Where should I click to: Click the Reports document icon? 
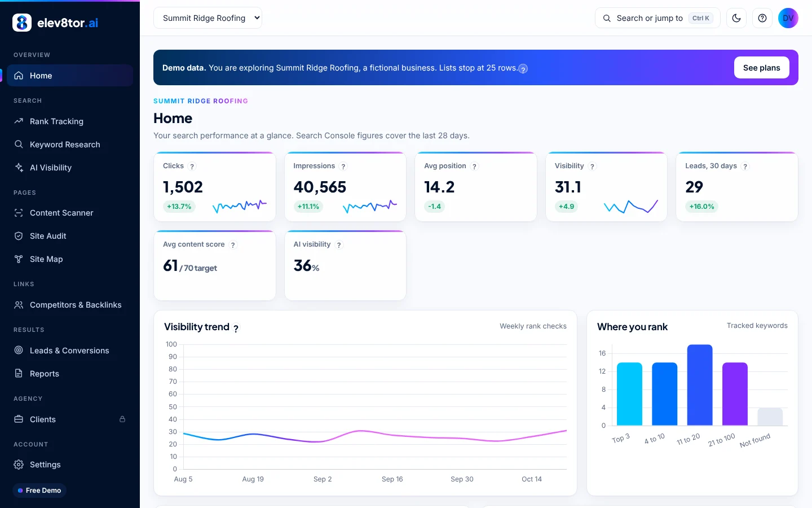(19, 374)
